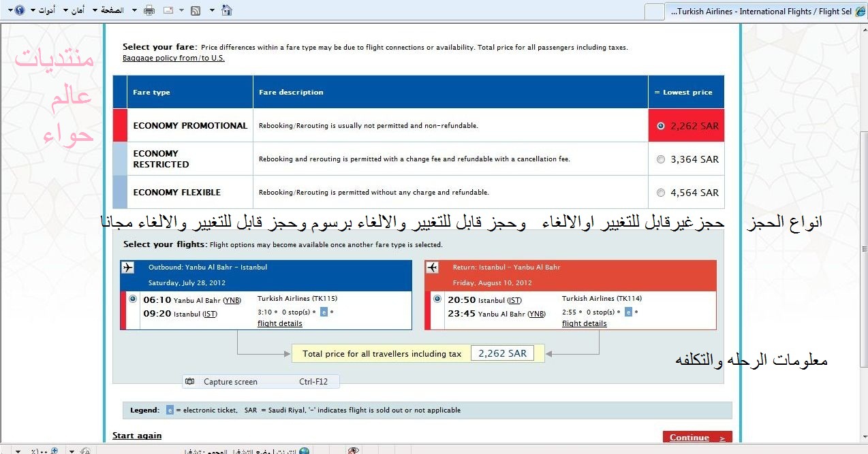The height and width of the screenshot is (454, 868).
Task: Click the RSS feeds icon
Action: (x=196, y=10)
